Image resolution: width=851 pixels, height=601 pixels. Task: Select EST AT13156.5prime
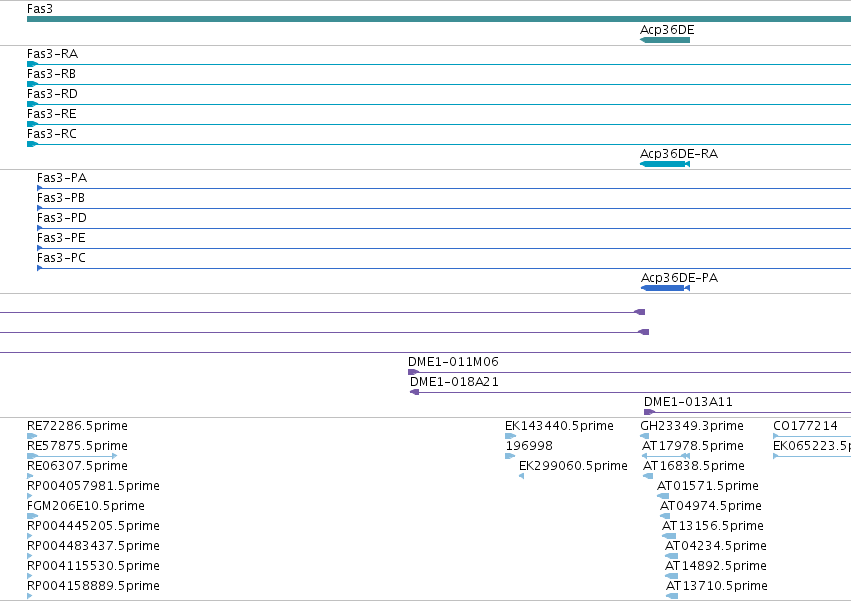(713, 527)
